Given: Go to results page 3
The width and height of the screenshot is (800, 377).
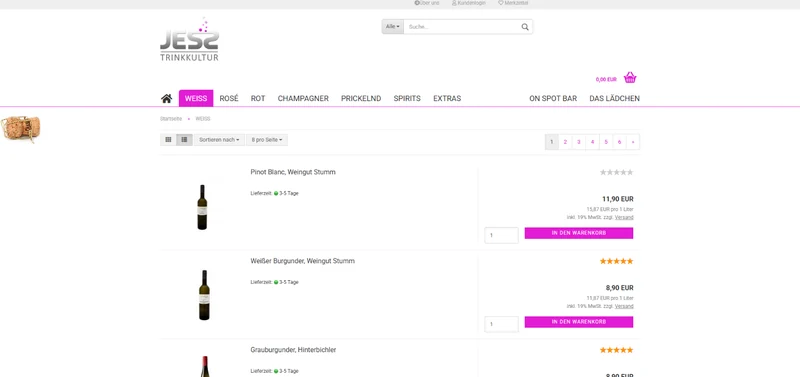Looking at the screenshot, I should click(x=579, y=142).
